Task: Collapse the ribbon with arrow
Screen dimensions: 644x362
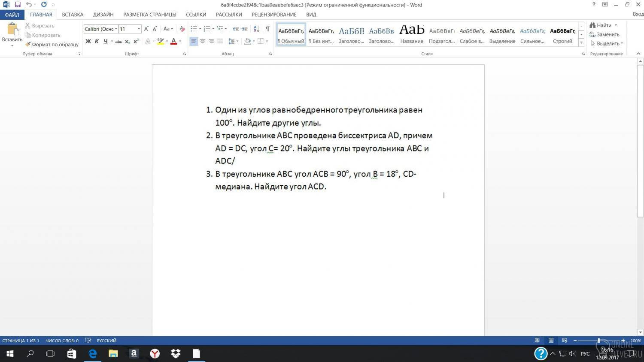Action: (x=638, y=54)
